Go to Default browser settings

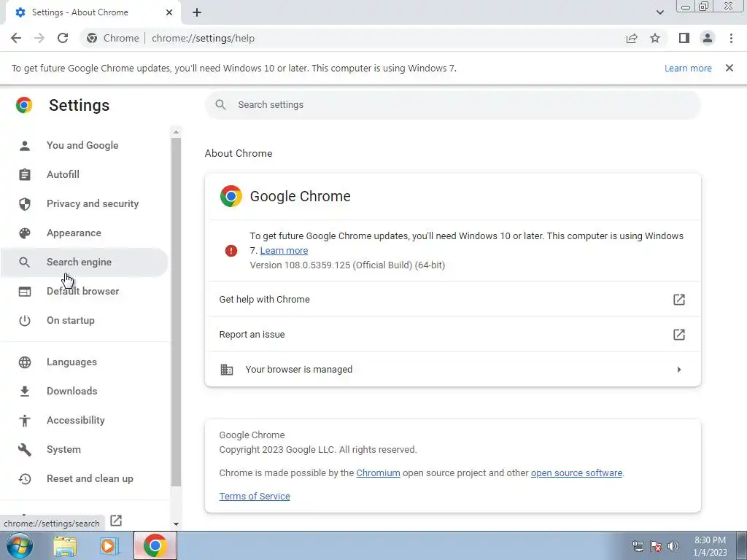click(84, 291)
